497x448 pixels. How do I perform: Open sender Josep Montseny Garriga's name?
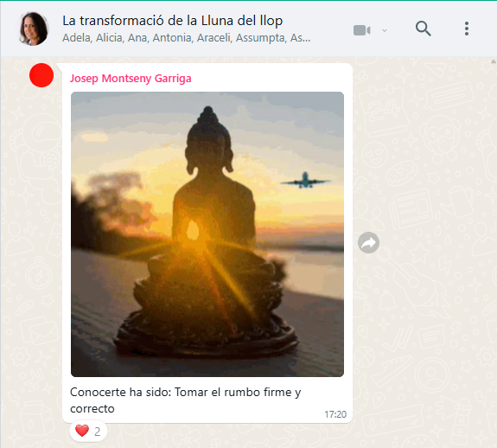(131, 79)
